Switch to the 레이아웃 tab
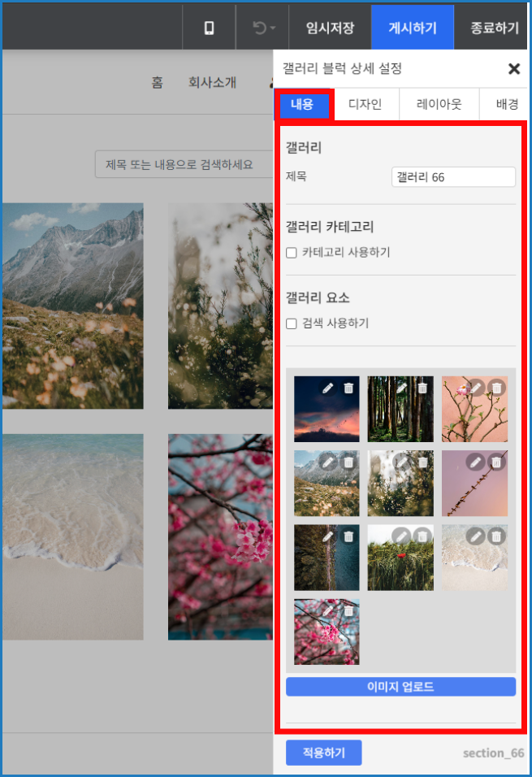The height and width of the screenshot is (777, 532). coord(439,104)
